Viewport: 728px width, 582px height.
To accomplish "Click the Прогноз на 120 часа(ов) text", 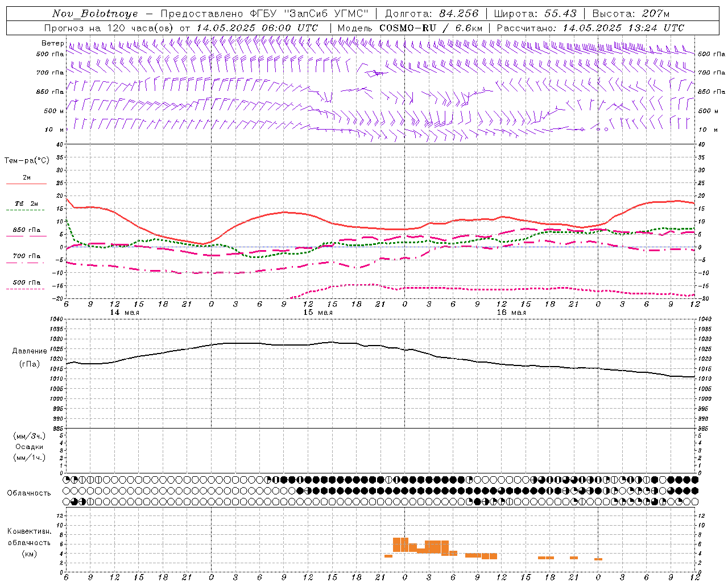I will point(109,28).
